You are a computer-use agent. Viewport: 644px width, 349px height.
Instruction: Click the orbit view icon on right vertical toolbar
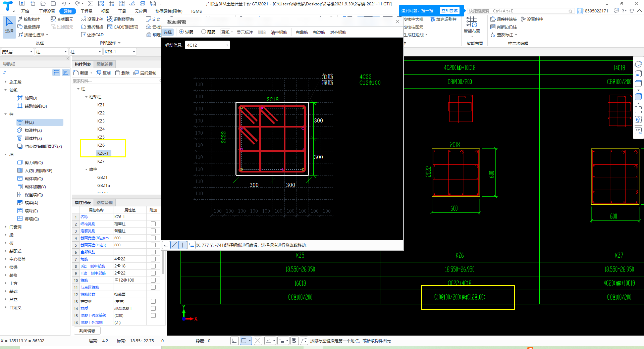tap(638, 64)
